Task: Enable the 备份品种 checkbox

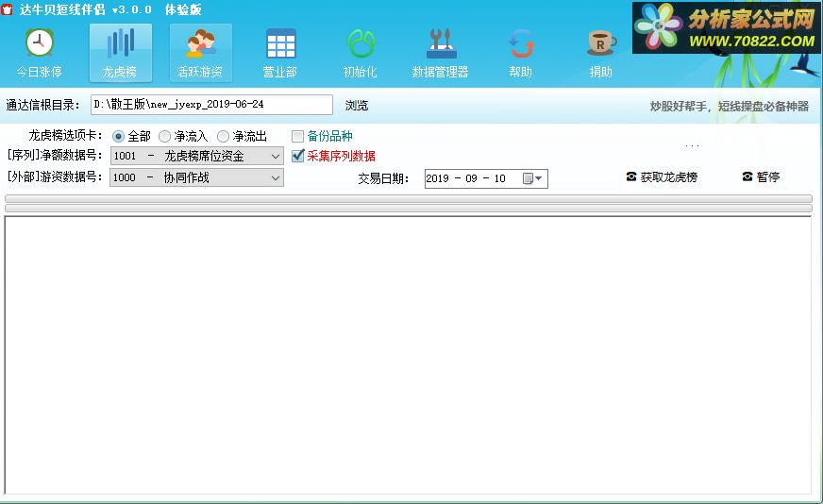Action: 297,137
